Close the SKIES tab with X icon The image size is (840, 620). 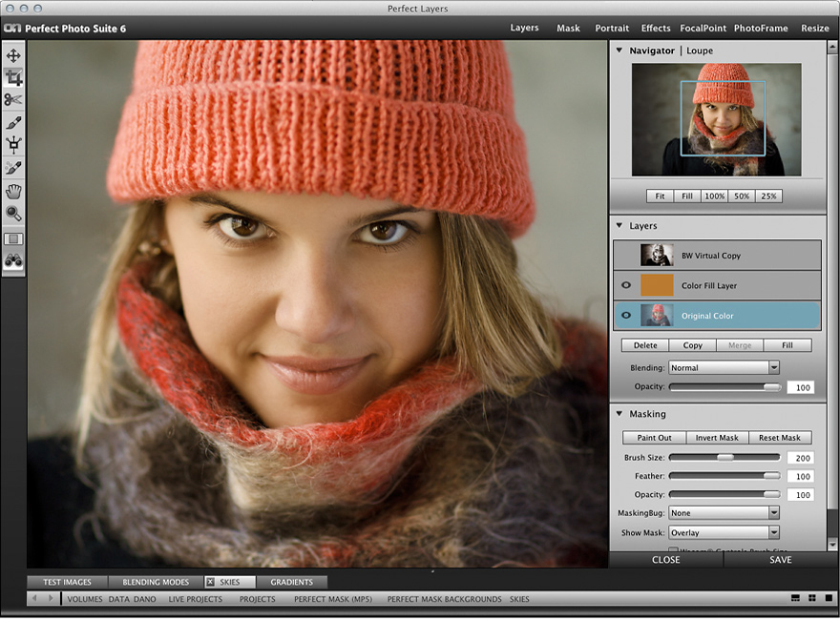tap(211, 582)
